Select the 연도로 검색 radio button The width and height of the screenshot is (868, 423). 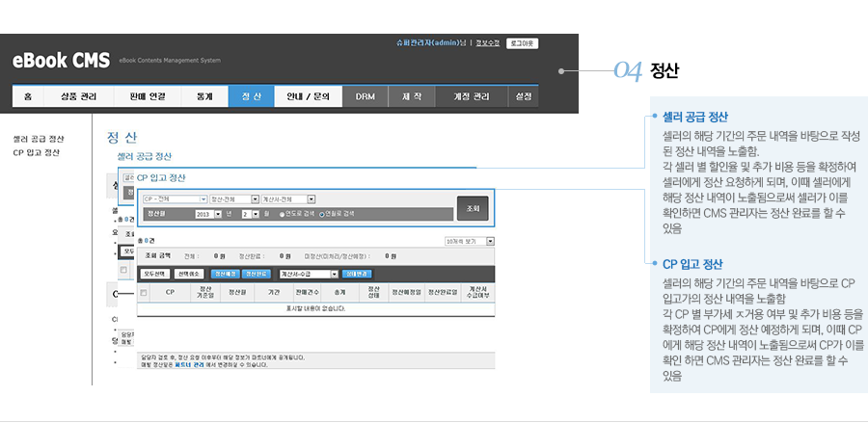281,214
